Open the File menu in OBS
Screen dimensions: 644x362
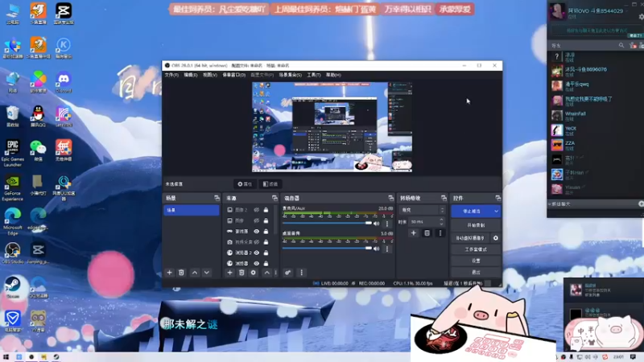171,75
